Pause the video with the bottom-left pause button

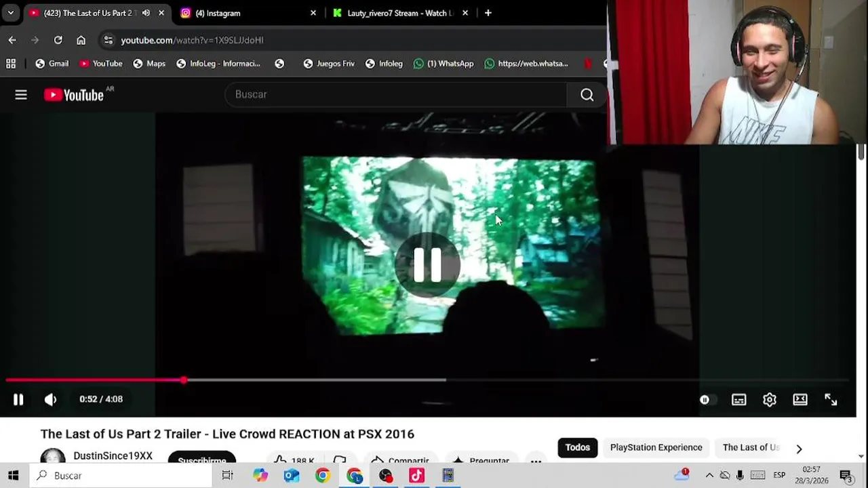click(x=18, y=399)
